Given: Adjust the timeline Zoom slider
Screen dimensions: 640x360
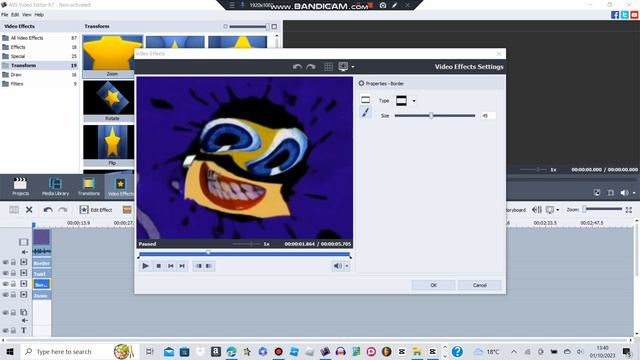Looking at the screenshot, I should [x=603, y=209].
